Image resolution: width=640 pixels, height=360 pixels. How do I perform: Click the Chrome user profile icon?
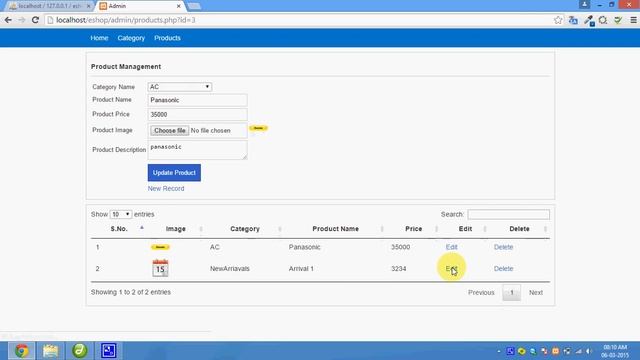click(584, 4)
